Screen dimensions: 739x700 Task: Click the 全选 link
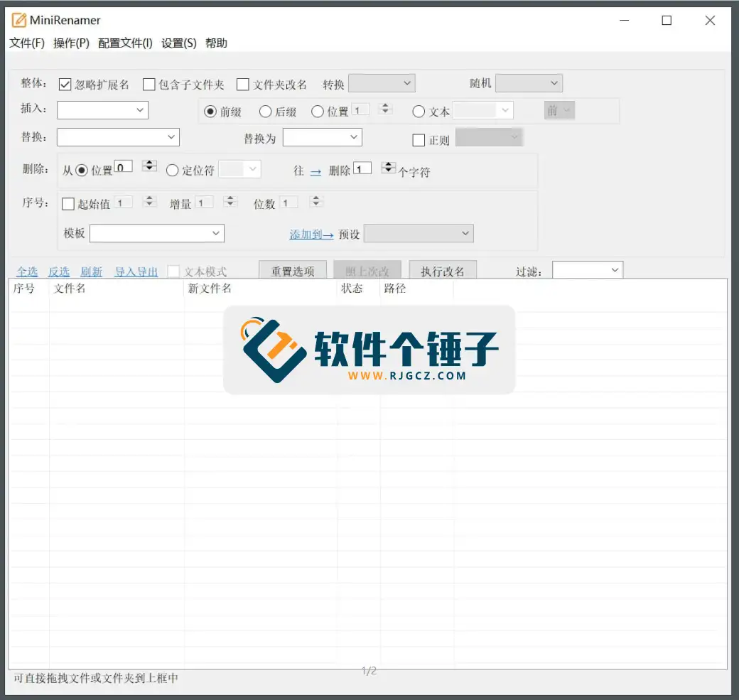click(27, 272)
